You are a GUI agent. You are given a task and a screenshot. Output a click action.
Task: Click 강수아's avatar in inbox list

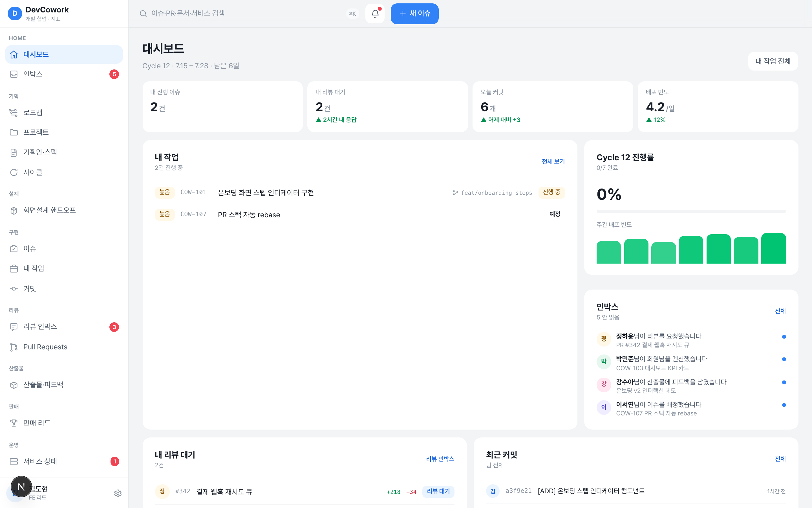pos(604,384)
